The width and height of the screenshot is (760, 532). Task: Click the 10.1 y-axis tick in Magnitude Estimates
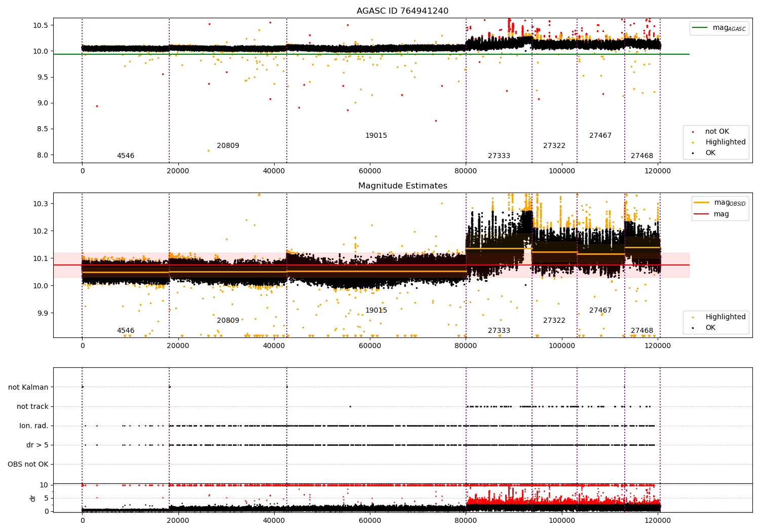tap(40, 258)
